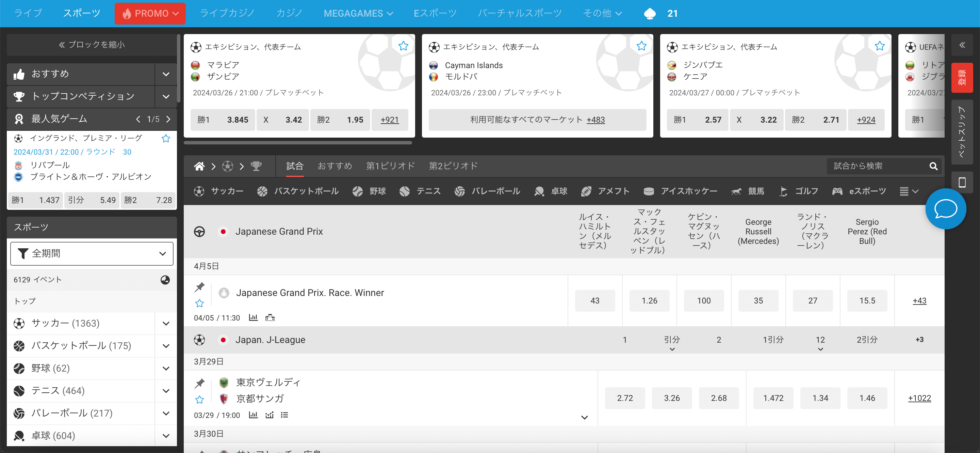Image resolution: width=980 pixels, height=453 pixels.
Task: Pin the Japanese Grand Prix Race Winner event
Action: (199, 287)
